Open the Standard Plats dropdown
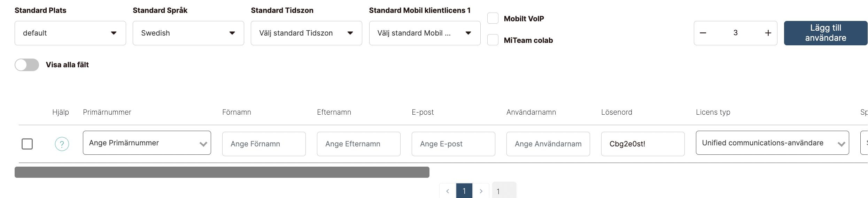The image size is (868, 198). click(x=70, y=33)
